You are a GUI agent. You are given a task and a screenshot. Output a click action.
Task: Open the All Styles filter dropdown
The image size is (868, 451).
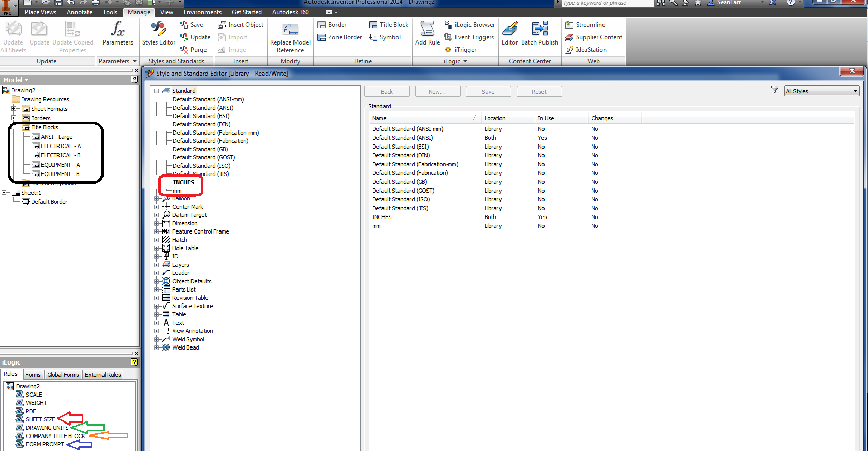pyautogui.click(x=822, y=91)
